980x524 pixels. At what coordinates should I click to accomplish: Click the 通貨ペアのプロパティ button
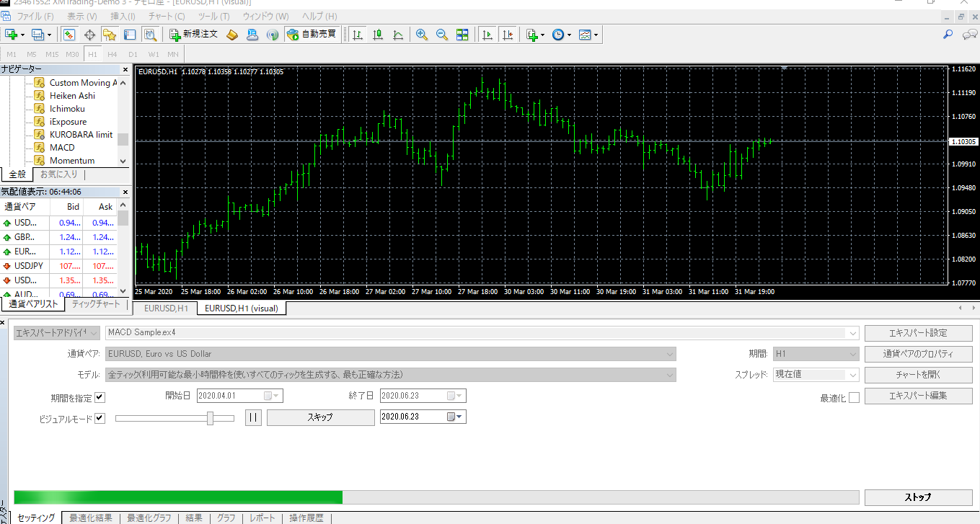(x=918, y=354)
